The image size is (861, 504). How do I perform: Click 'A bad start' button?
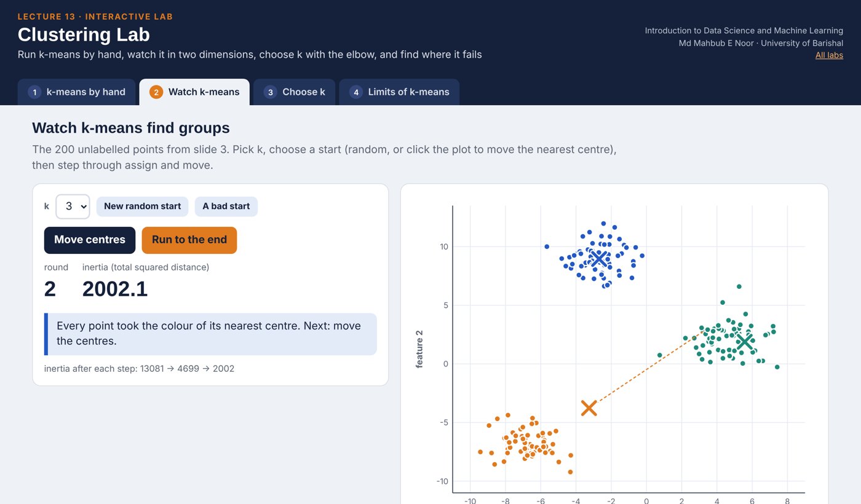pos(226,207)
